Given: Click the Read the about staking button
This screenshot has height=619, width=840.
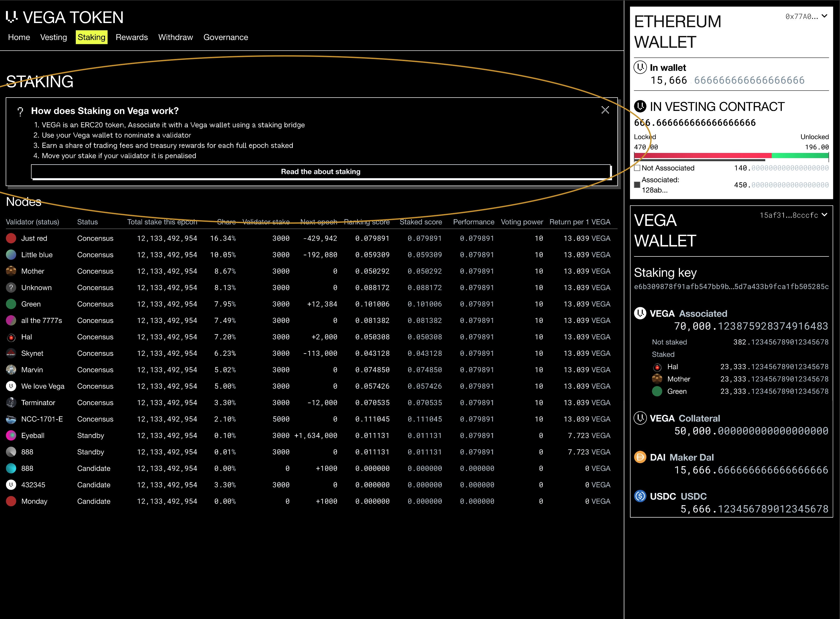Looking at the screenshot, I should (321, 172).
